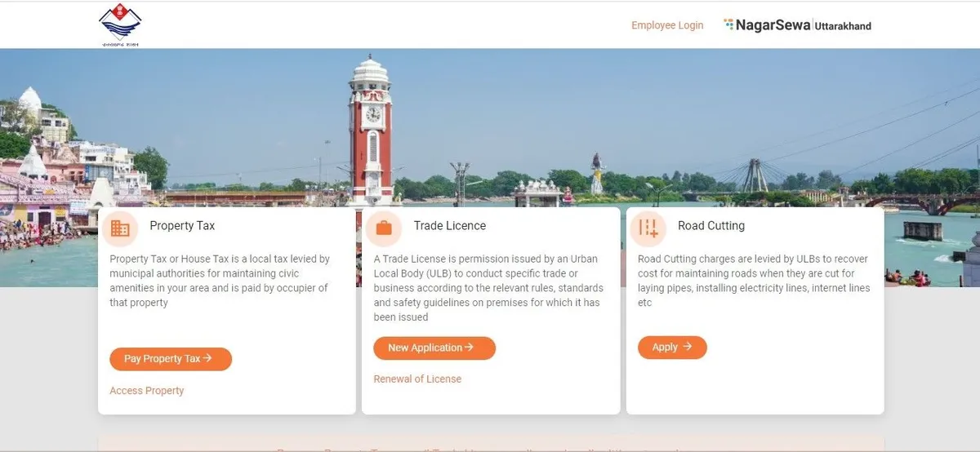The height and width of the screenshot is (452, 980).
Task: Open the Employee Login link
Action: tap(666, 25)
